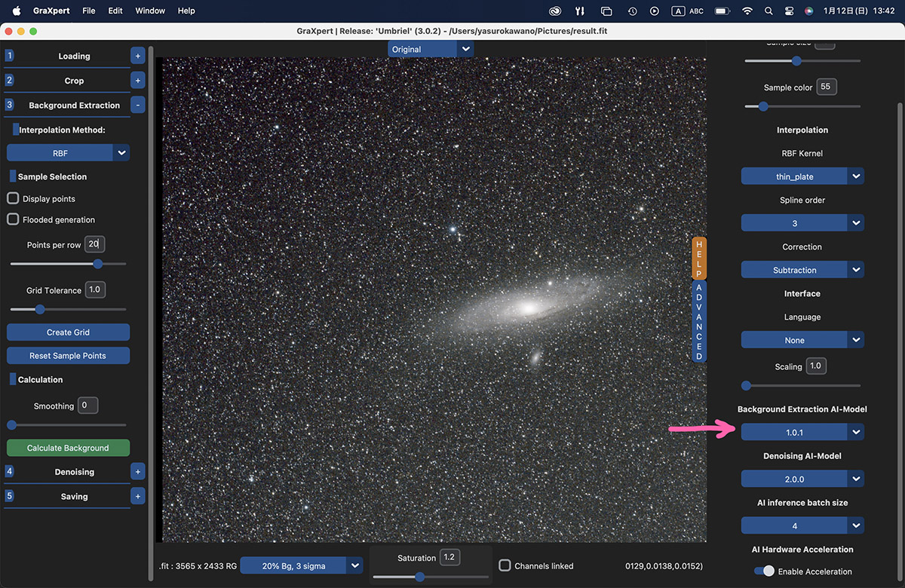905x588 pixels.
Task: Adjust the Grid Tolerance slider
Action: tap(68, 309)
